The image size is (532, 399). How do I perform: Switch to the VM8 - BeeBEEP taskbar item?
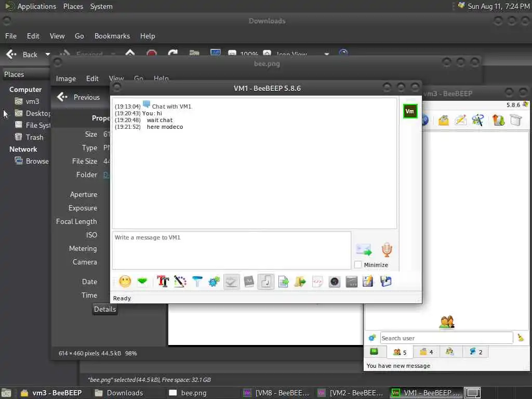point(277,393)
